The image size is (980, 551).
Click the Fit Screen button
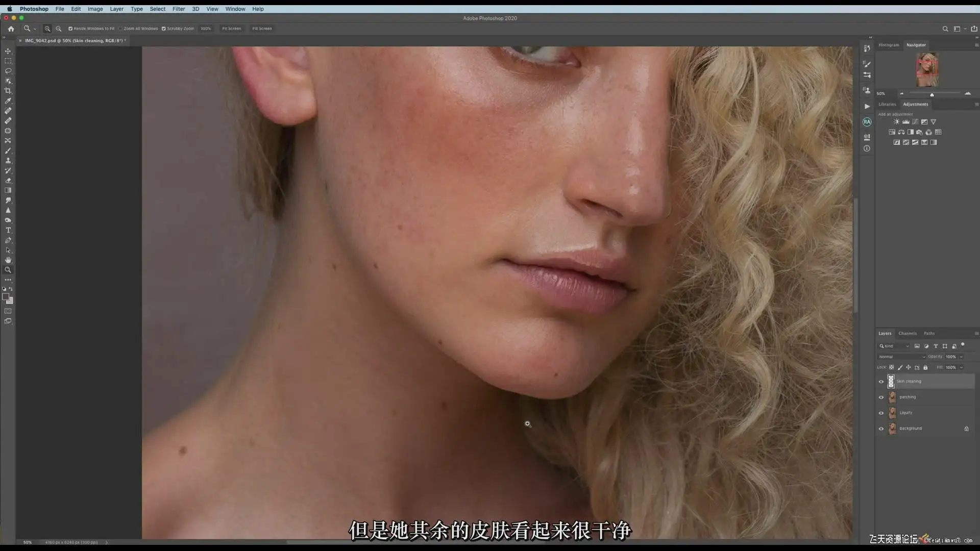[231, 29]
